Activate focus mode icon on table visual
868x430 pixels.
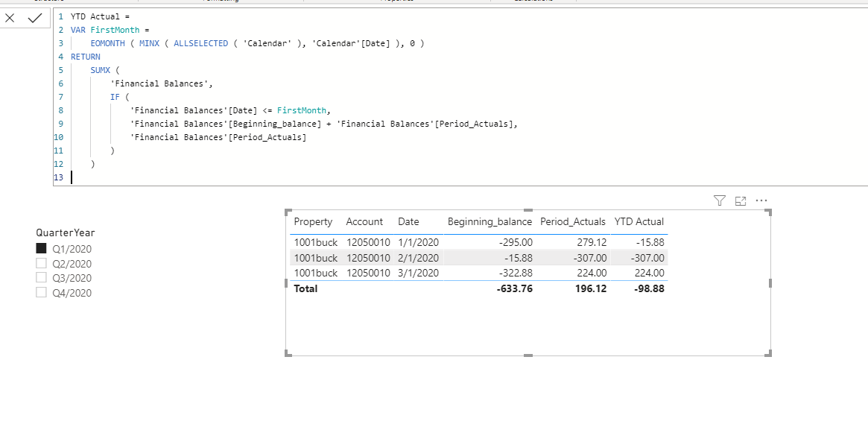click(x=740, y=201)
